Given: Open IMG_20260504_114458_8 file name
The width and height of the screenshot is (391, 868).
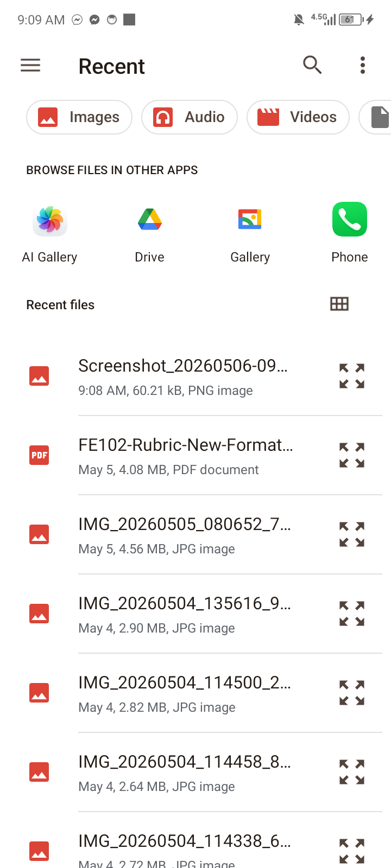Looking at the screenshot, I should tap(185, 762).
